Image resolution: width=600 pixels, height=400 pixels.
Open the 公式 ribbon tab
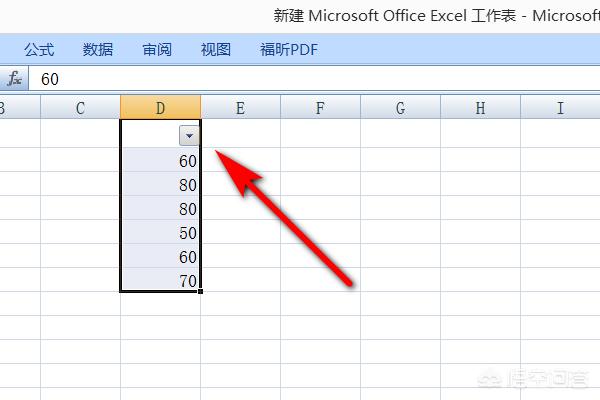39,49
